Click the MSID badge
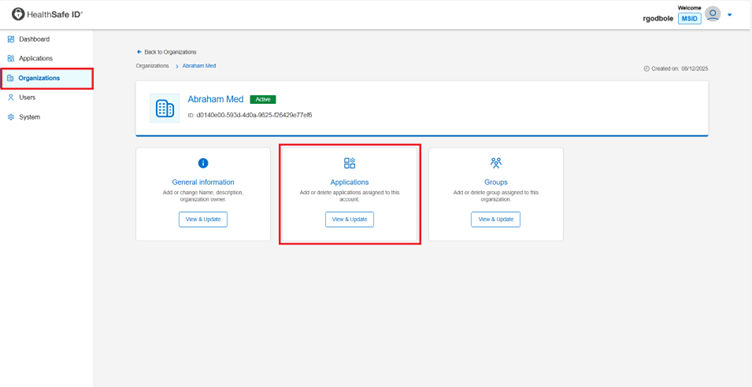 click(690, 19)
